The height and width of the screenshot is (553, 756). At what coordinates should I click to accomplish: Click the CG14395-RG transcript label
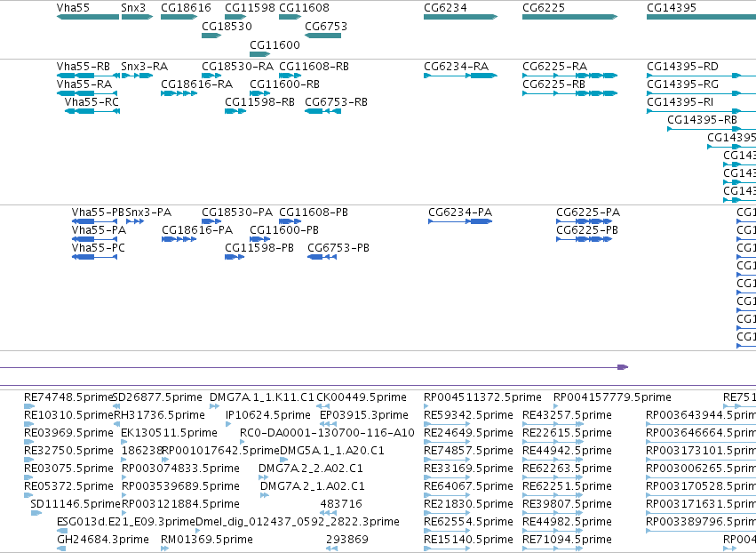(683, 84)
